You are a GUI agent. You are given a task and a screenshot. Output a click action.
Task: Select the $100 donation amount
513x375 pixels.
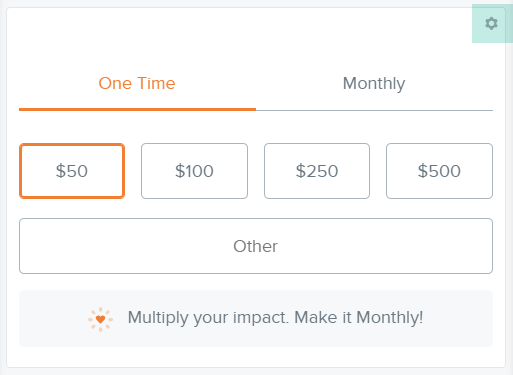click(x=194, y=171)
